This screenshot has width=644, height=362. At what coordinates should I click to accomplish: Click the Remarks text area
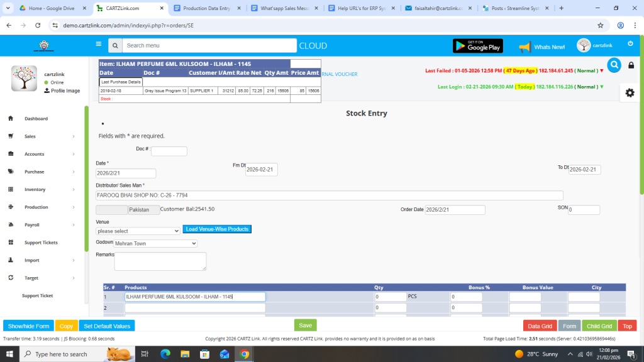coord(160,261)
